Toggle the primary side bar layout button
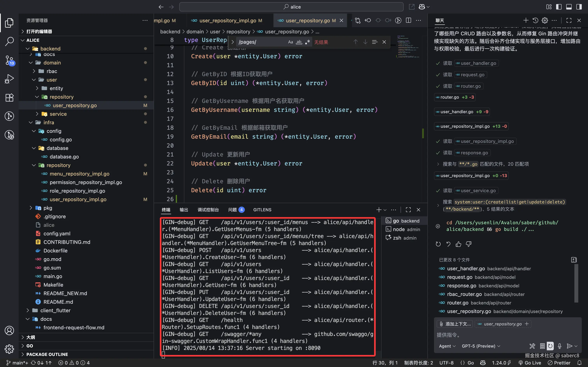The height and width of the screenshot is (367, 588). click(559, 7)
